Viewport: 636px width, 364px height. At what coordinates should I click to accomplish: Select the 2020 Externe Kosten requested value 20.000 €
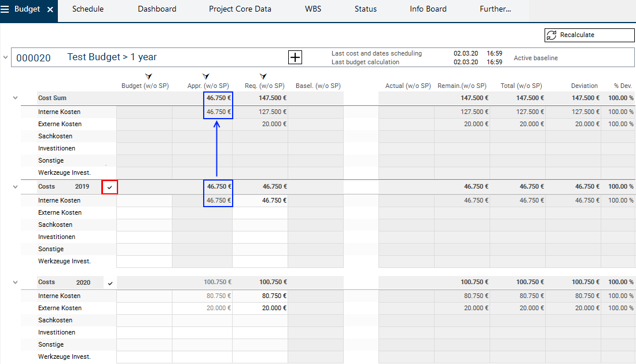(260, 308)
